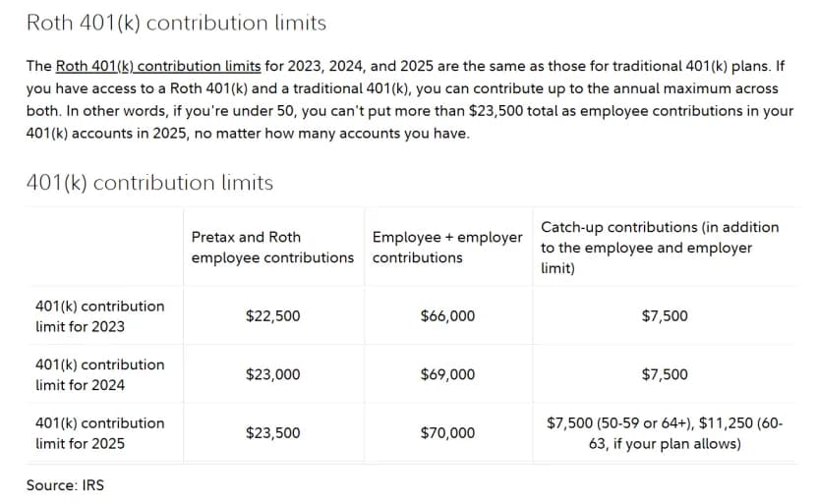
Task: Click the 401(k) contribution limit for 2023 row label
Action: coord(100,316)
